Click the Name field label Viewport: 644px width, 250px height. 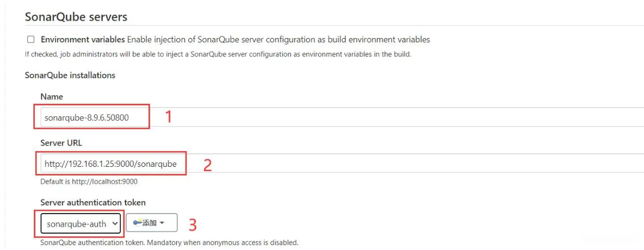52,96
